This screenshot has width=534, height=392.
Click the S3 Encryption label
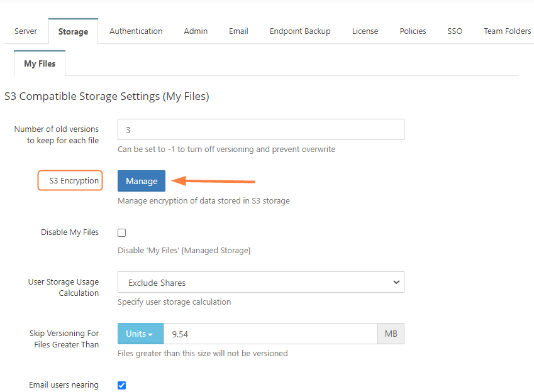coord(74,181)
